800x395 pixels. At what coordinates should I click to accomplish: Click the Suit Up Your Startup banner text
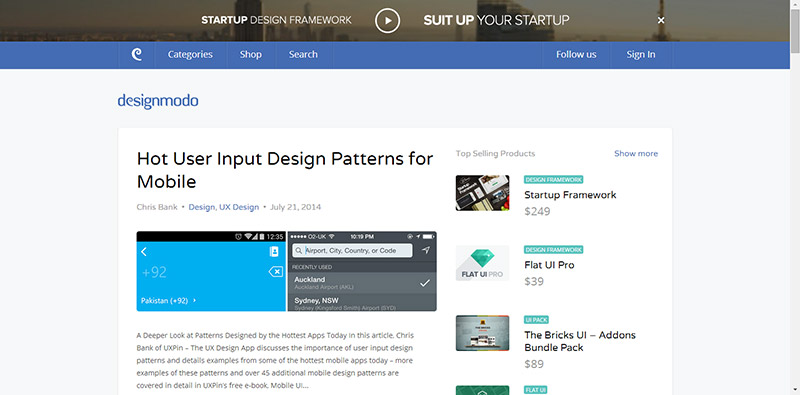pyautogui.click(x=496, y=20)
